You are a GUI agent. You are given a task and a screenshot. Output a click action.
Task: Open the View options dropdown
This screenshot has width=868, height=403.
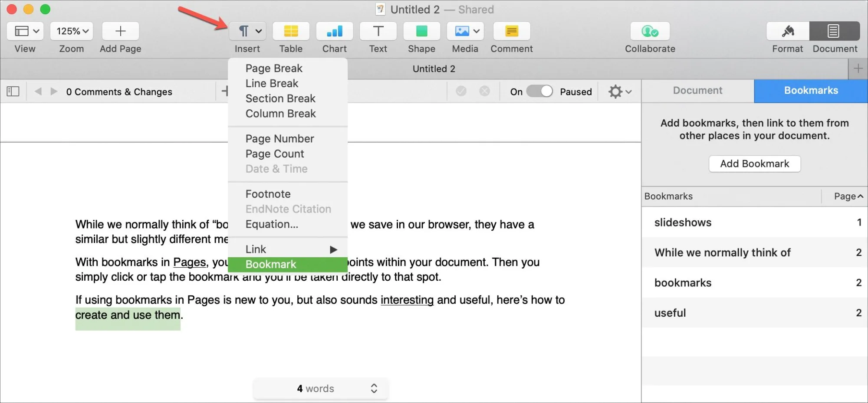click(25, 31)
